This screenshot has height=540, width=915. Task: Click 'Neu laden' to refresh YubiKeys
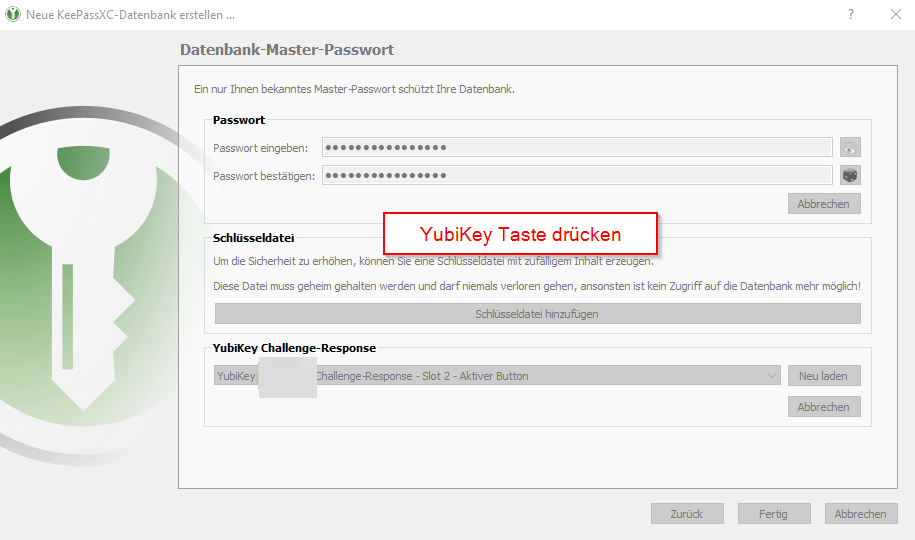[x=823, y=376]
